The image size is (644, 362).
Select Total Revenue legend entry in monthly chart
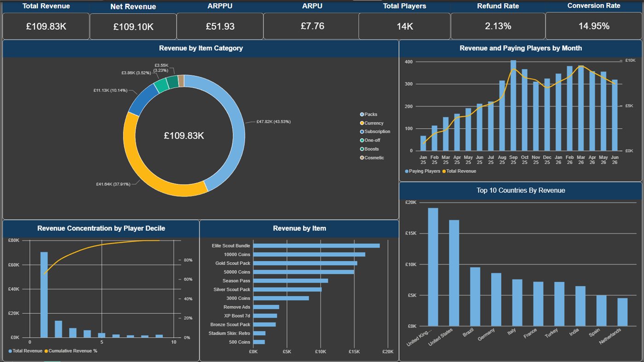pyautogui.click(x=459, y=171)
